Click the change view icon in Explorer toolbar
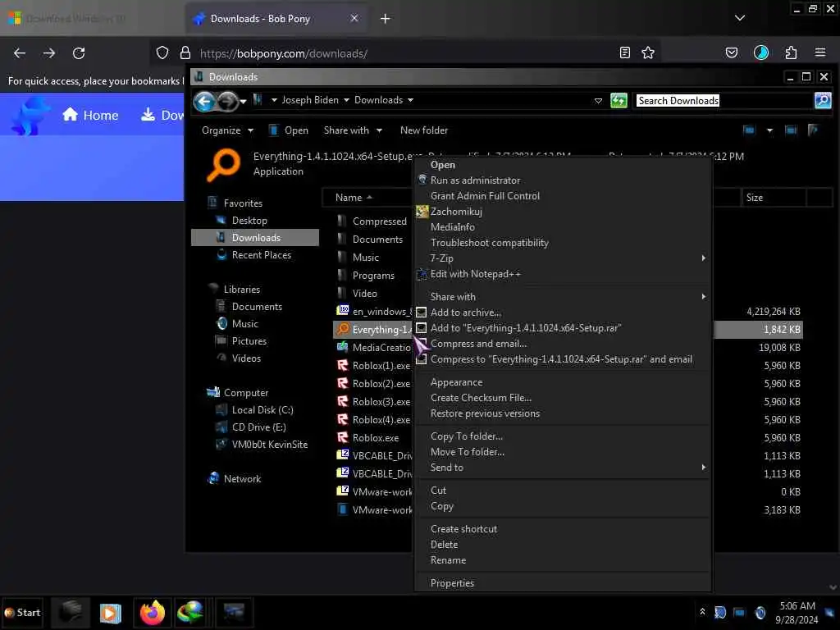Image resolution: width=840 pixels, height=630 pixels. coord(749,130)
